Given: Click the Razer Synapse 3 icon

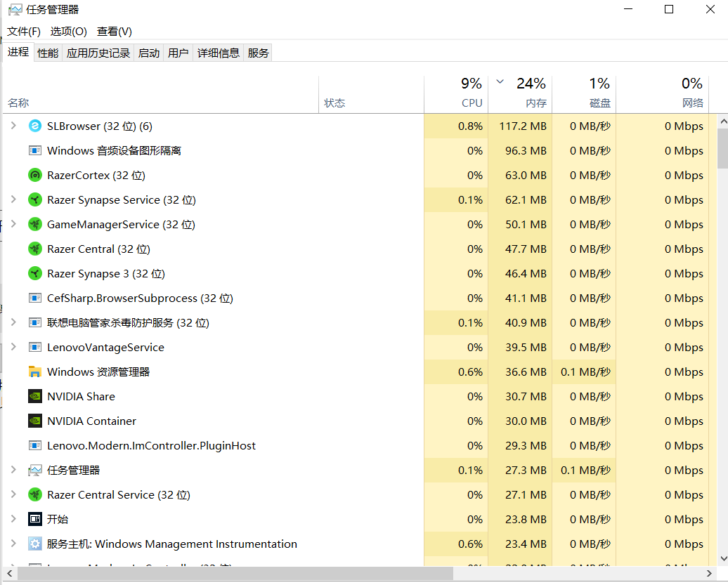Looking at the screenshot, I should tap(35, 273).
